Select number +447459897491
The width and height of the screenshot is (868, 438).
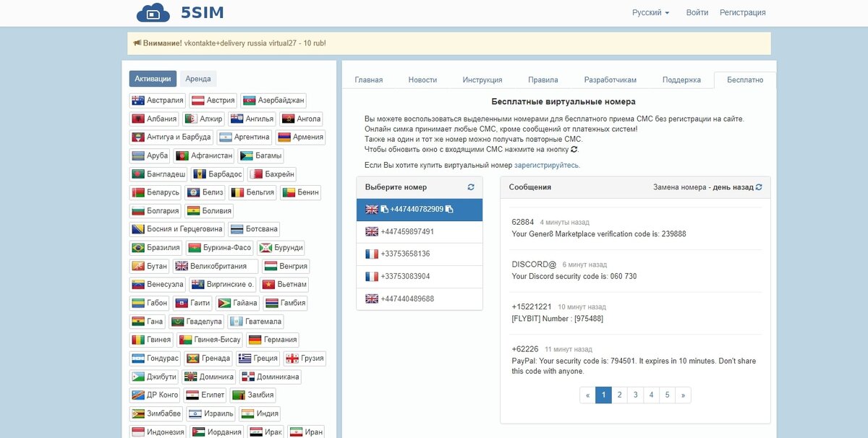[x=420, y=232]
